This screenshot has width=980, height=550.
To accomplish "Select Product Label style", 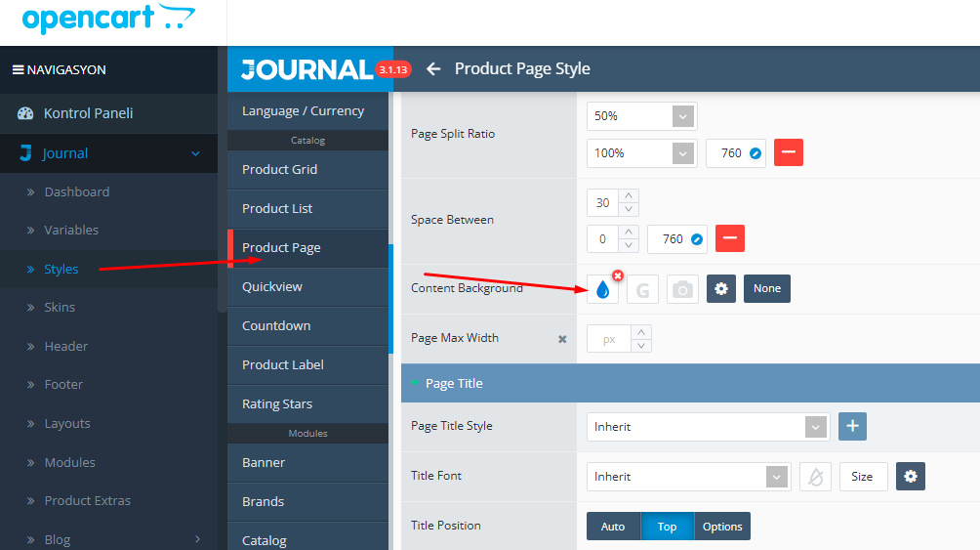I will coord(307,364).
